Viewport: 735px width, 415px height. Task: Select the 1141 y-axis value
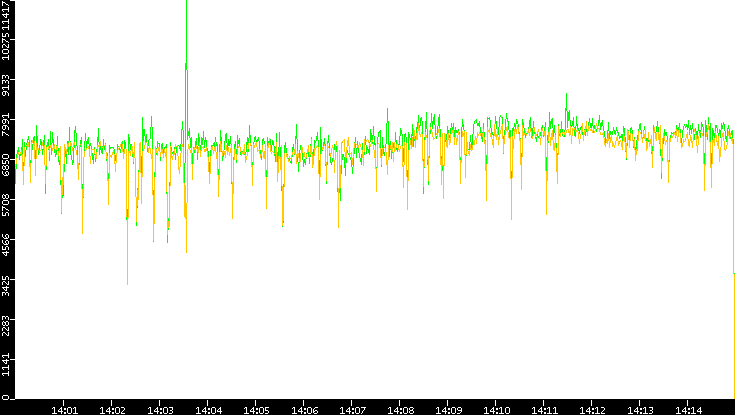click(x=5, y=365)
